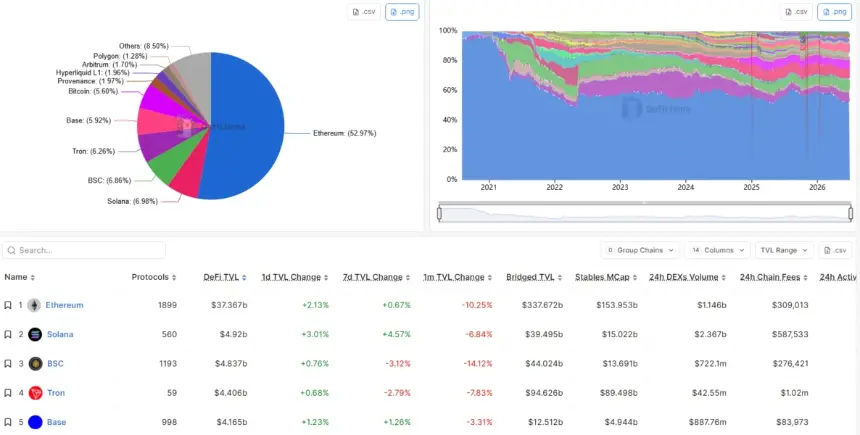Viewport: 860px width, 435px height.
Task: Bookmark the Ethereum row
Action: 8,305
